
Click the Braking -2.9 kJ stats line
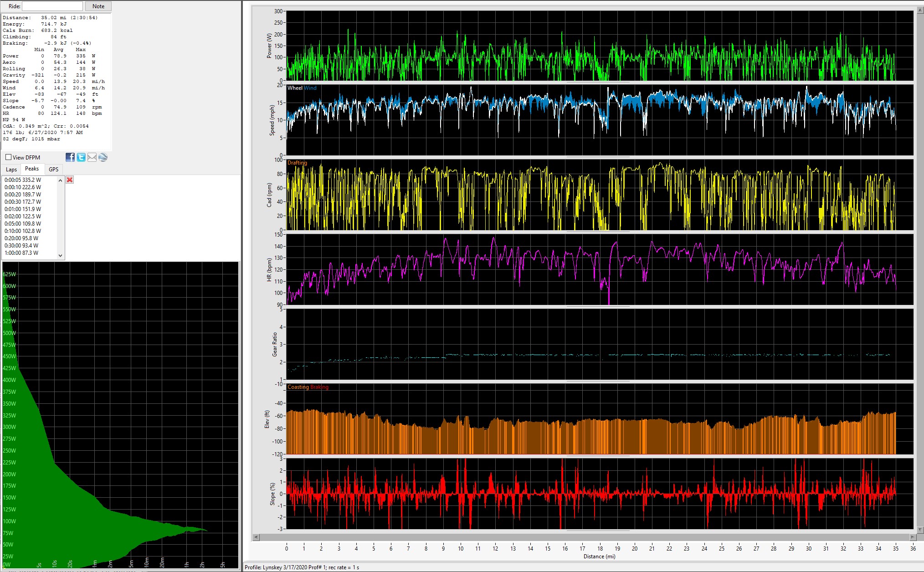[47, 43]
